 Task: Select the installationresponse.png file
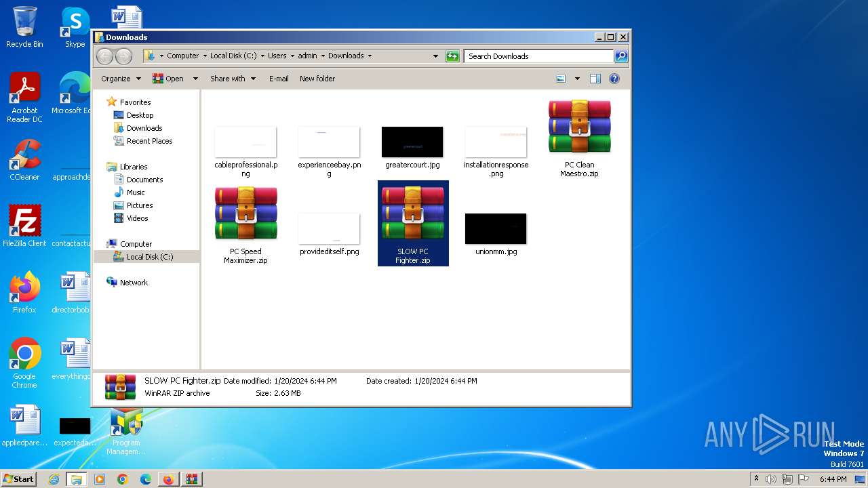496,152
